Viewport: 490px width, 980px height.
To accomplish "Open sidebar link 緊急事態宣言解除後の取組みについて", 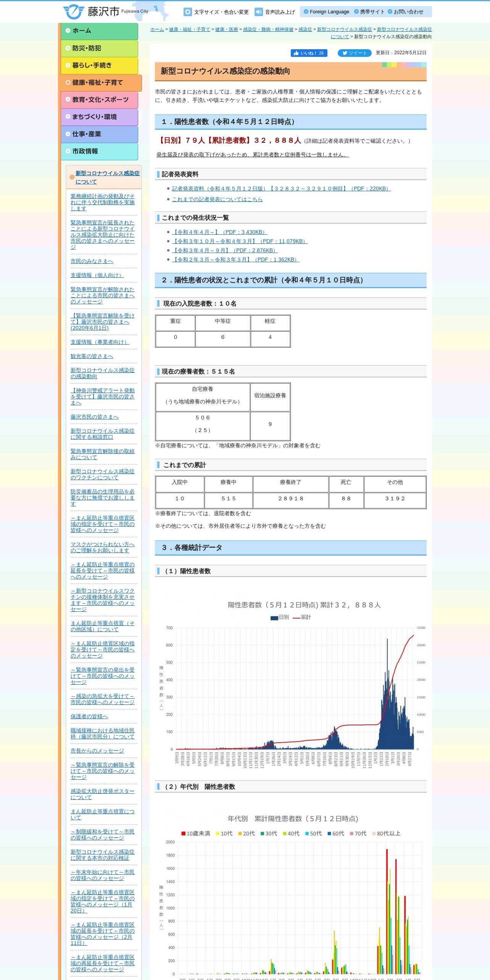I will 102,455.
